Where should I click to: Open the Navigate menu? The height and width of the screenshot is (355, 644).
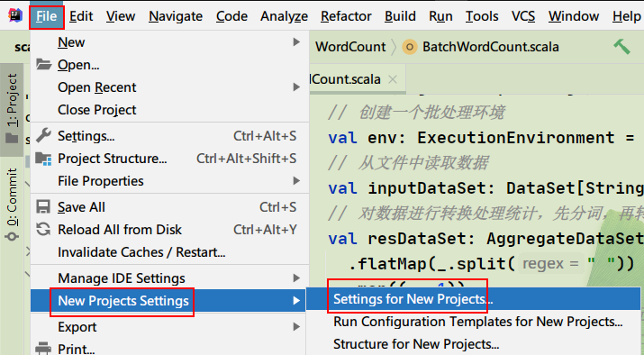point(176,16)
